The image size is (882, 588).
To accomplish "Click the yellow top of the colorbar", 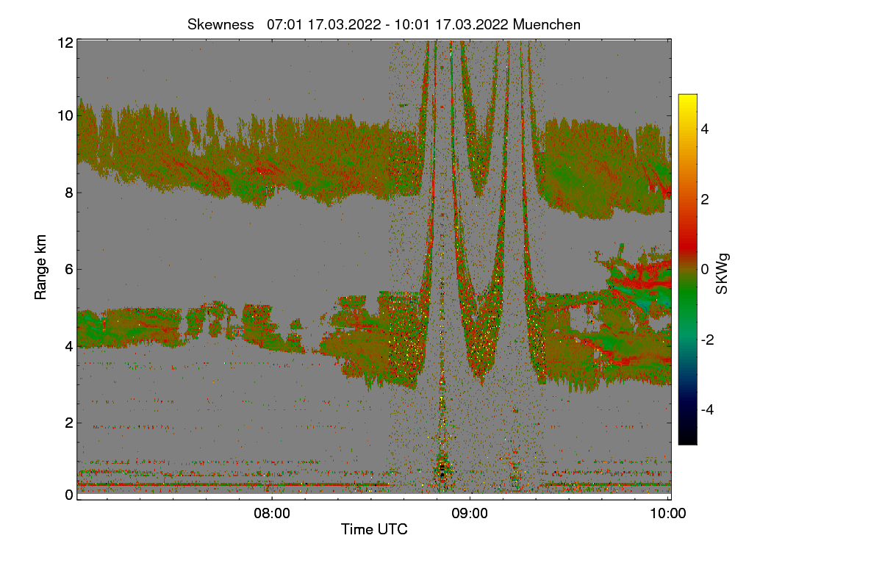I will pos(687,101).
